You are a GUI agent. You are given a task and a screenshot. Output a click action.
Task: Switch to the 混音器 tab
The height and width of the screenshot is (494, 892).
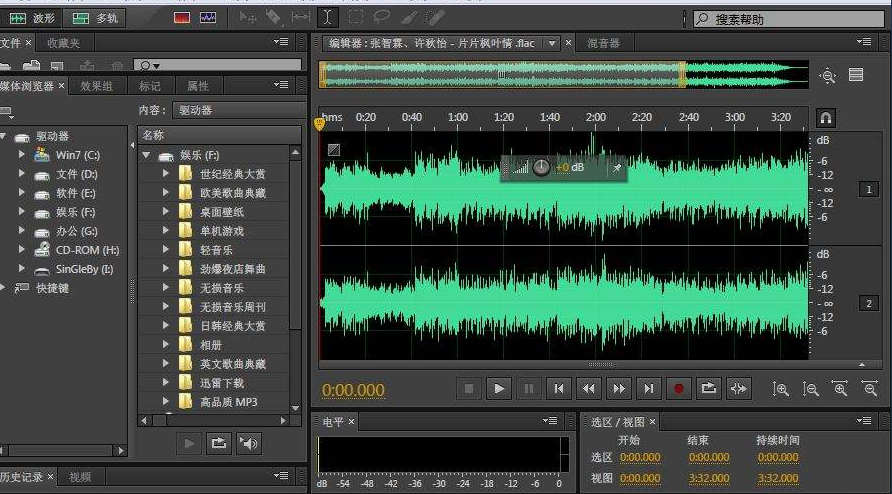(603, 43)
